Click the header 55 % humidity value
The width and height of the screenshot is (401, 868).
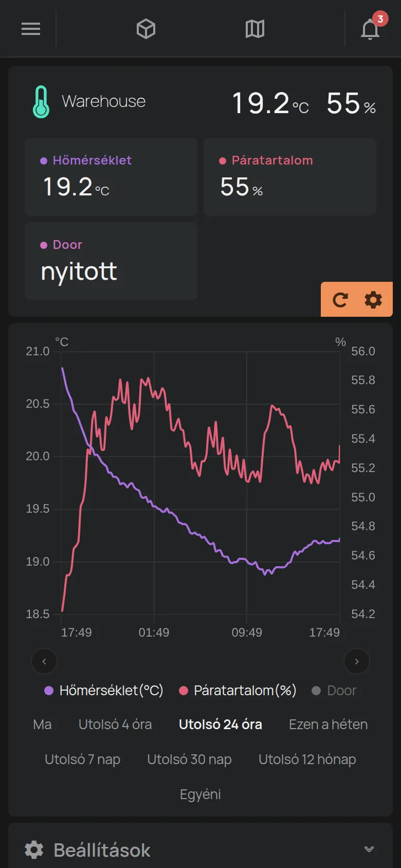tap(351, 103)
